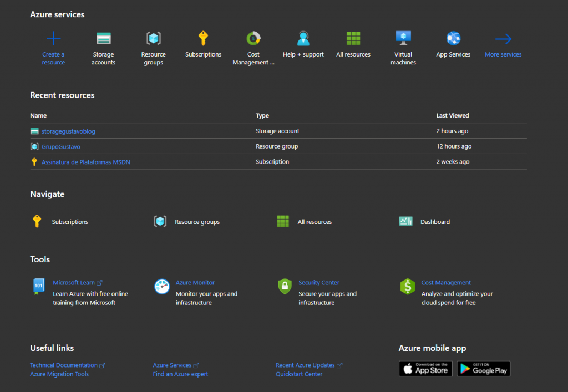
Task: Open Help + support
Action: click(x=303, y=39)
